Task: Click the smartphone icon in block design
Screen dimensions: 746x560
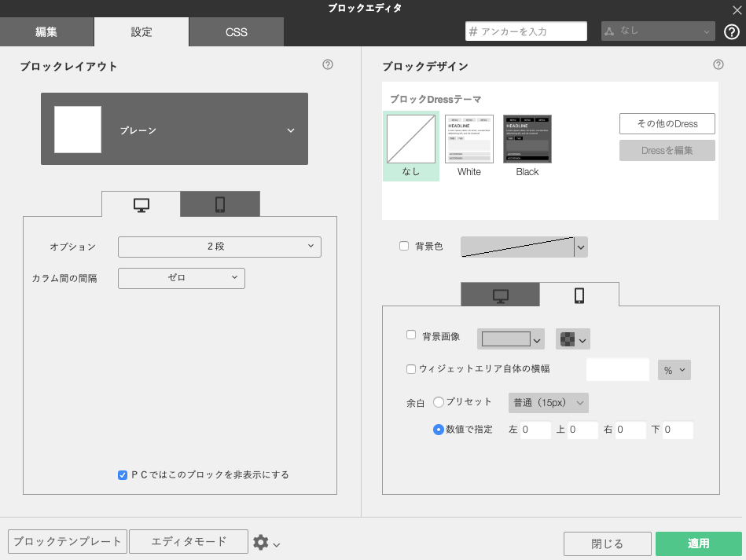Action: 580,295
